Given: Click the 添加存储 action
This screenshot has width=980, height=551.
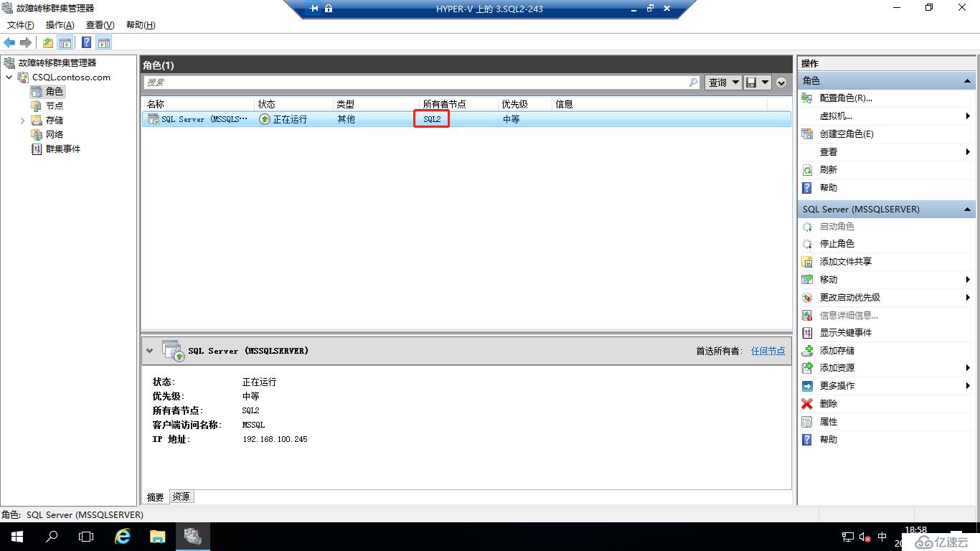Looking at the screenshot, I should [x=837, y=351].
